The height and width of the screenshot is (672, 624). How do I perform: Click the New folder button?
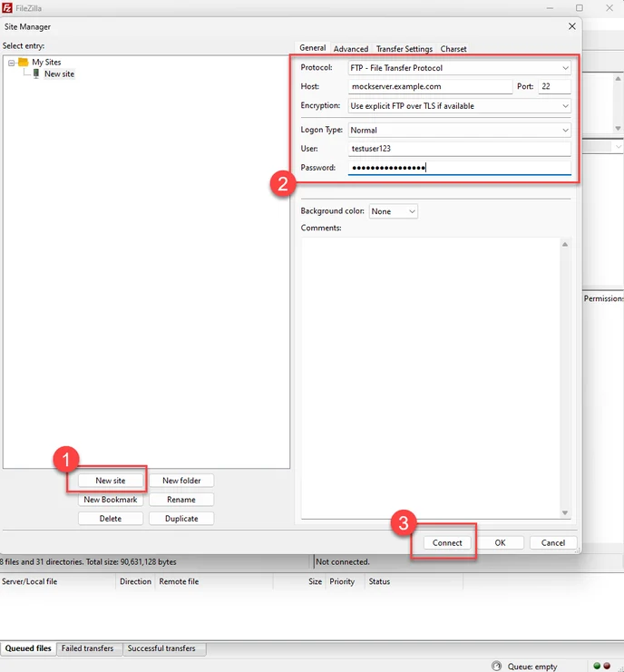pos(181,481)
